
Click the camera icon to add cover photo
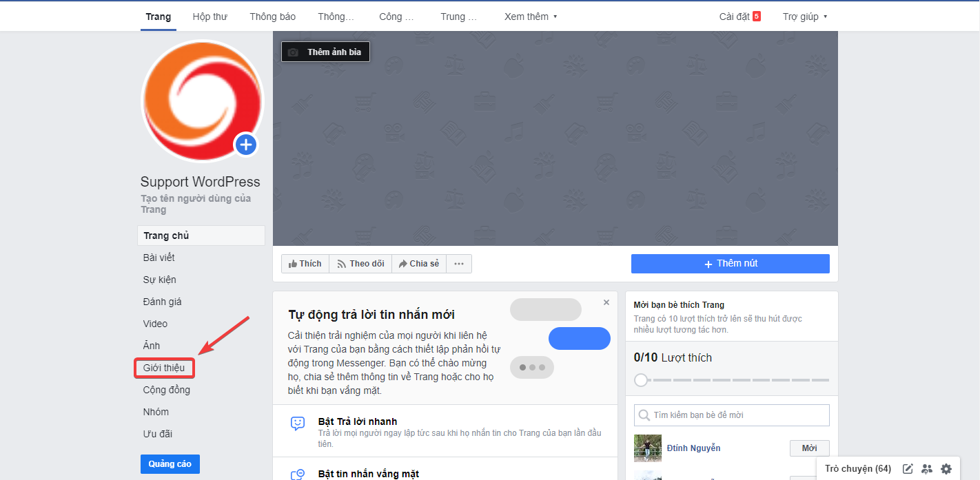[293, 52]
